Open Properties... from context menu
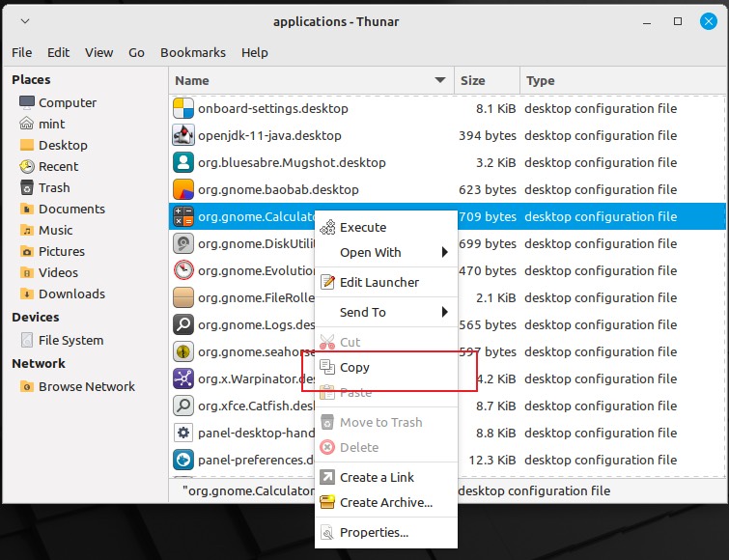 [386, 532]
